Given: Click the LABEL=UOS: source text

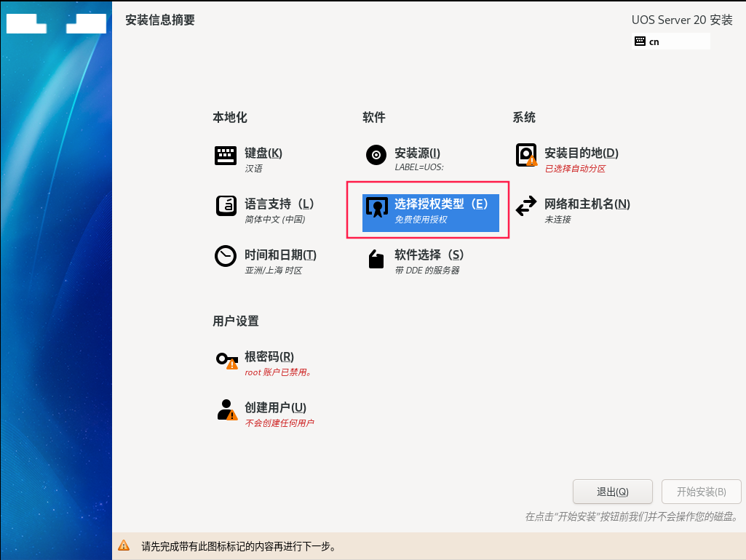Looking at the screenshot, I should [x=419, y=167].
